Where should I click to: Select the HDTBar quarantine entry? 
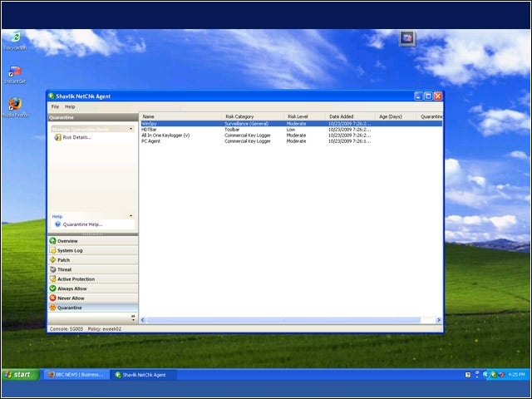tap(291, 130)
